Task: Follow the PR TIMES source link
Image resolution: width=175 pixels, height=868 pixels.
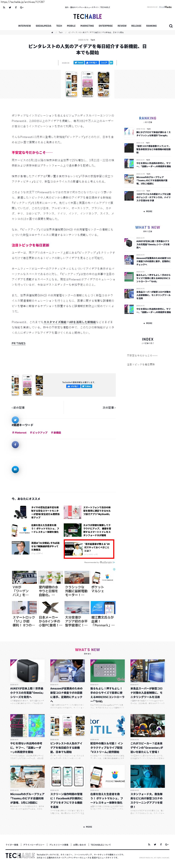Action: (x=19, y=343)
